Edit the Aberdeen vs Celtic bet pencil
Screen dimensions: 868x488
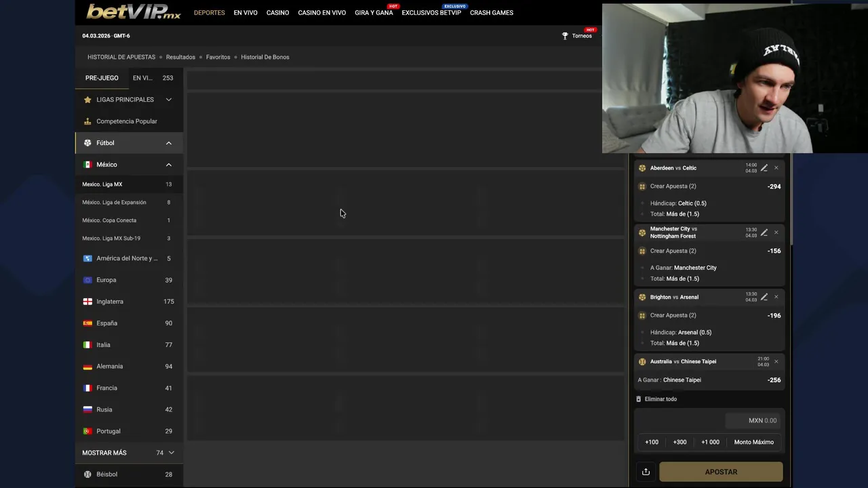(x=764, y=168)
